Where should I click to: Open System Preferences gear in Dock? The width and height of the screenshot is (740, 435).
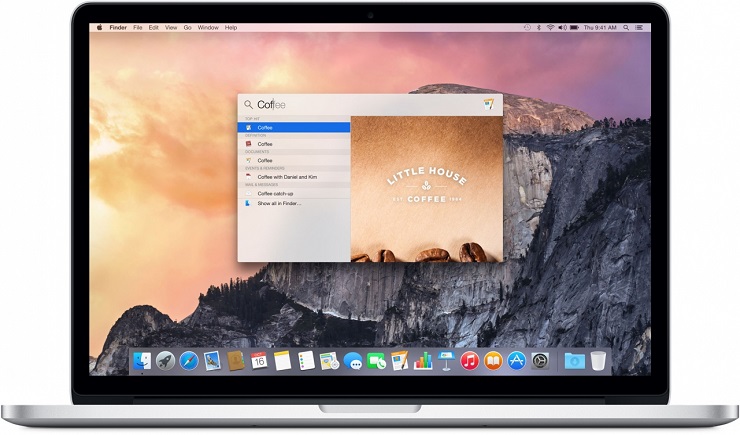coord(540,362)
